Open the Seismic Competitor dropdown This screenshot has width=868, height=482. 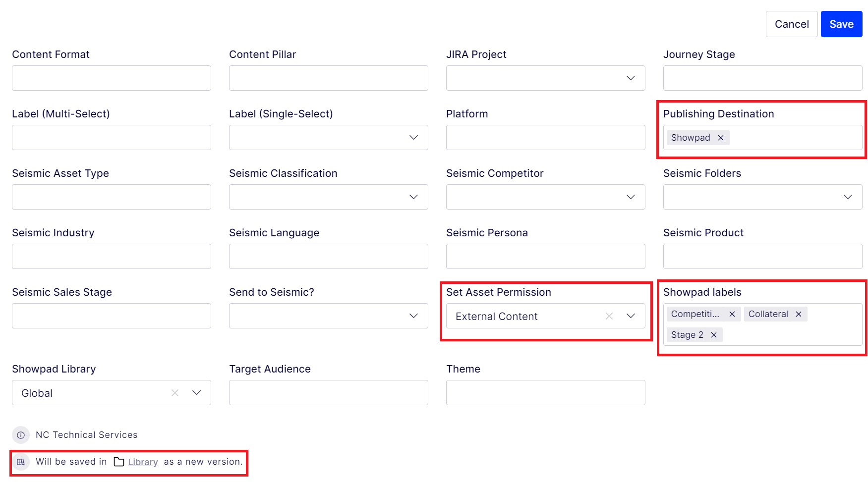631,197
